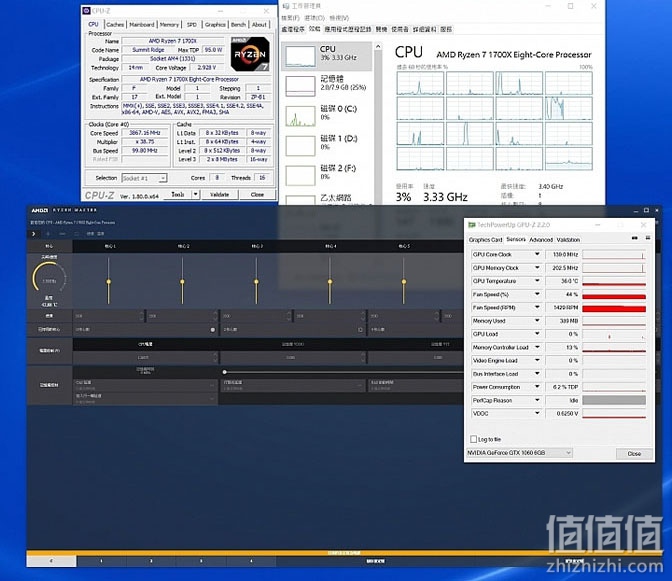Enable the Log to file checkbox

[x=474, y=439]
